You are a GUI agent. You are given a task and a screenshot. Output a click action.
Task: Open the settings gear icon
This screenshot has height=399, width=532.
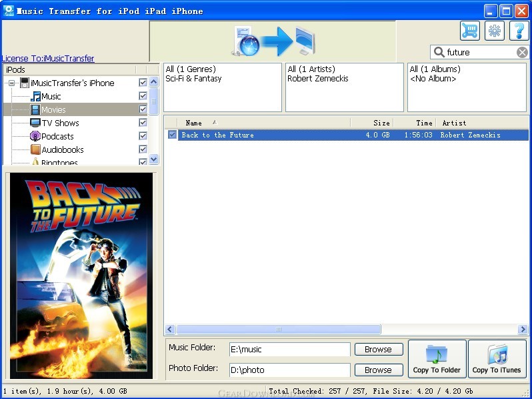pyautogui.click(x=495, y=31)
